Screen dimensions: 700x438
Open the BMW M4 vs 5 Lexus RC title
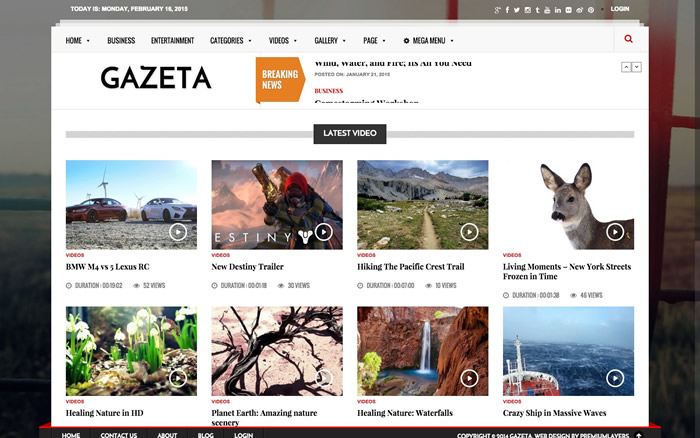click(108, 267)
